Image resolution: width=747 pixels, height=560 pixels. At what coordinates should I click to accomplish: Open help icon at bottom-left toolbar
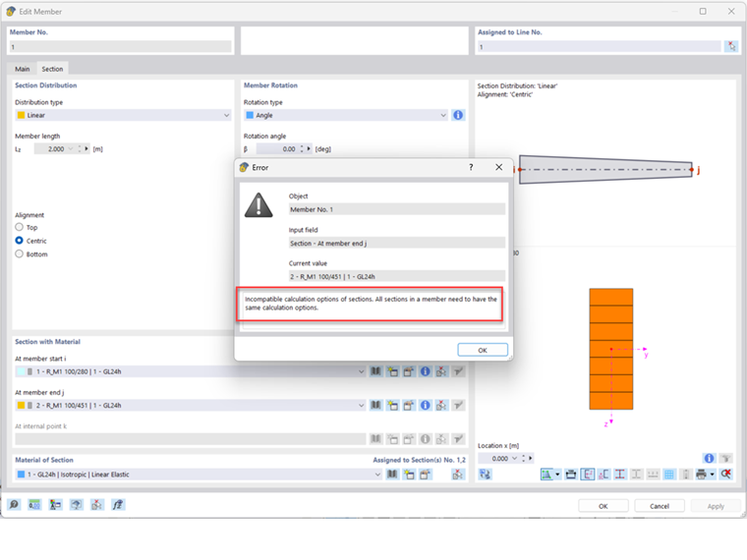(x=14, y=504)
